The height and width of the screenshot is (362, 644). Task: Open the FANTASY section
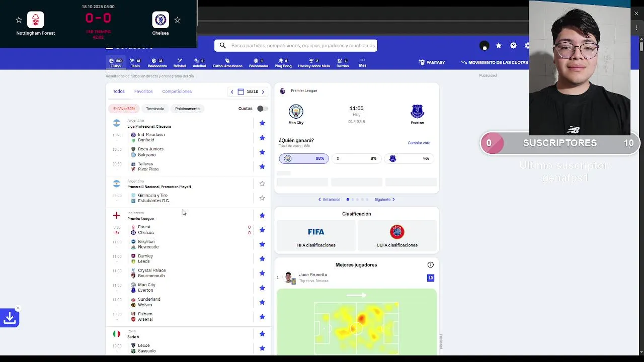coord(432,62)
